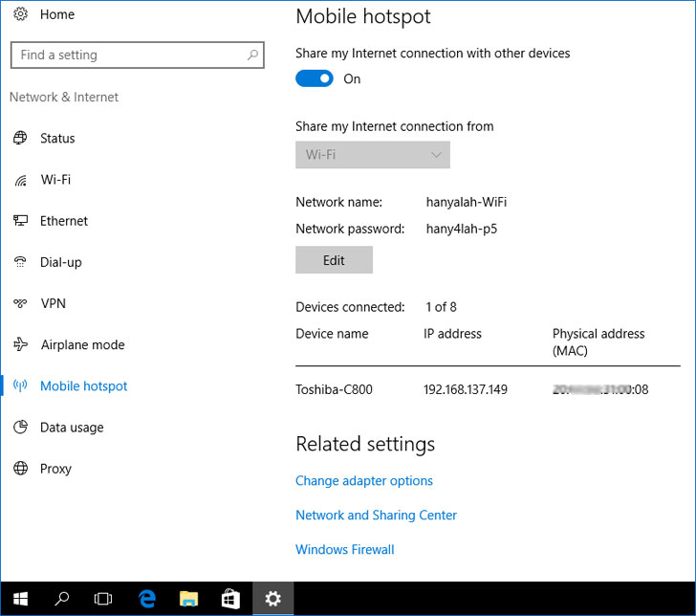Click the Data usage pie icon

20,428
